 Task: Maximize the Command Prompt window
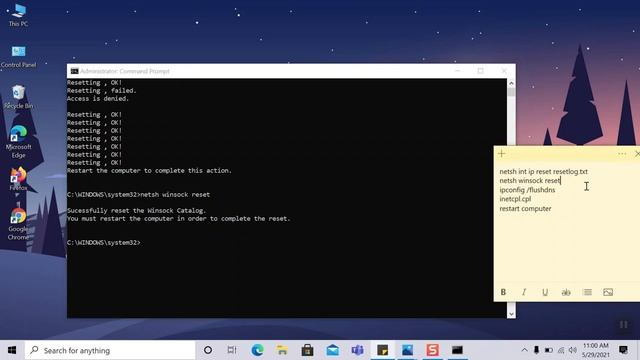point(481,71)
